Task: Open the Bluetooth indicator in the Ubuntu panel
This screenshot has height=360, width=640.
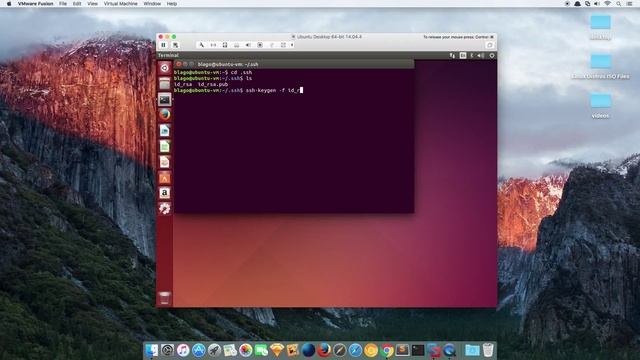Action: coord(472,55)
